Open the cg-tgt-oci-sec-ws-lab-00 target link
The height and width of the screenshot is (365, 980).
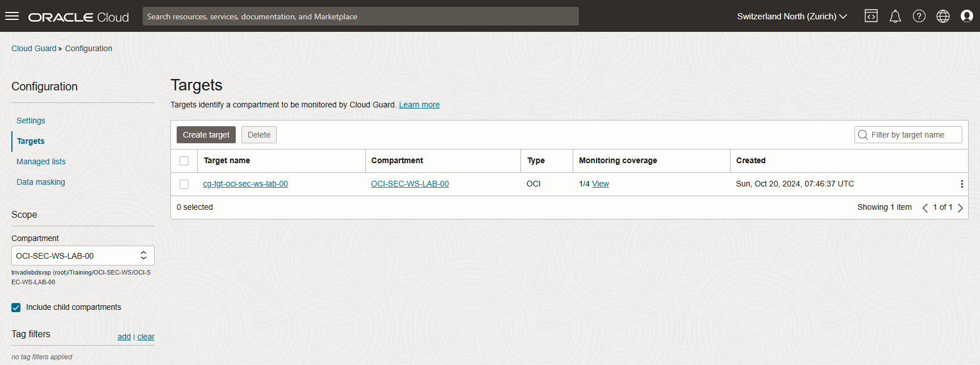(x=245, y=184)
